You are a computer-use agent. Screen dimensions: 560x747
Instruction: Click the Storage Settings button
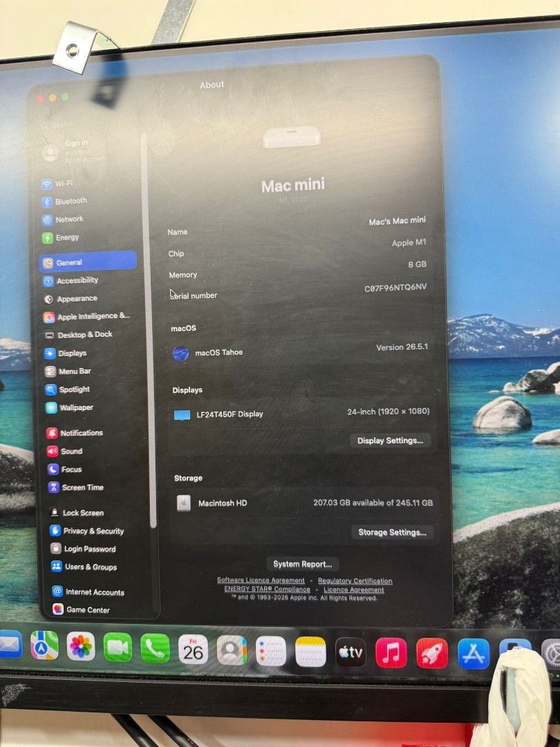point(392,532)
